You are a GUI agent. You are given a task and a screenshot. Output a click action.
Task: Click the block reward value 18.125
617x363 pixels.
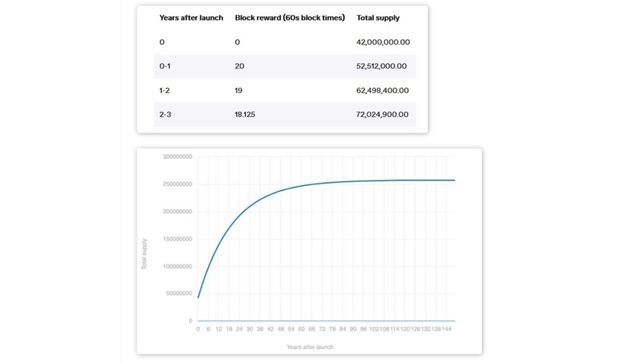click(245, 114)
